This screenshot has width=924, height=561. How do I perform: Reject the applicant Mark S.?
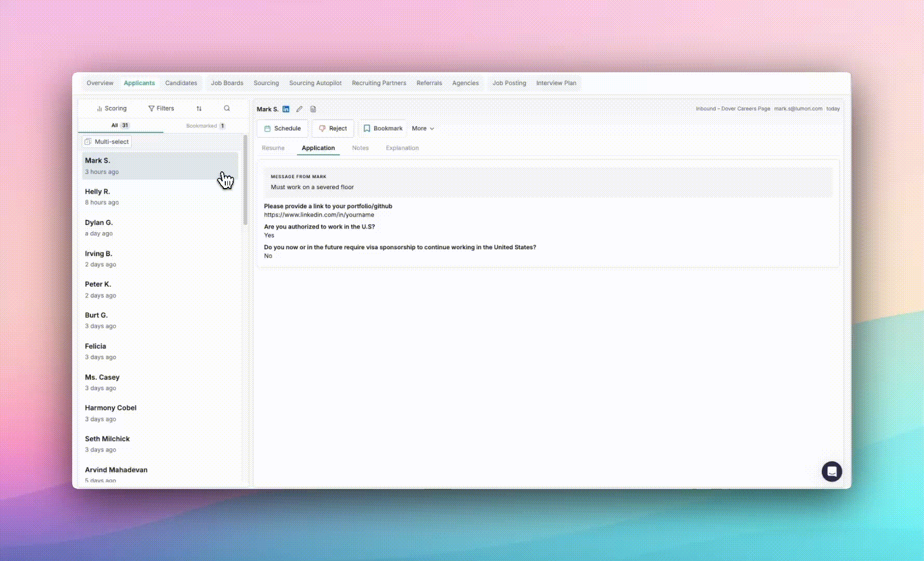click(x=333, y=128)
